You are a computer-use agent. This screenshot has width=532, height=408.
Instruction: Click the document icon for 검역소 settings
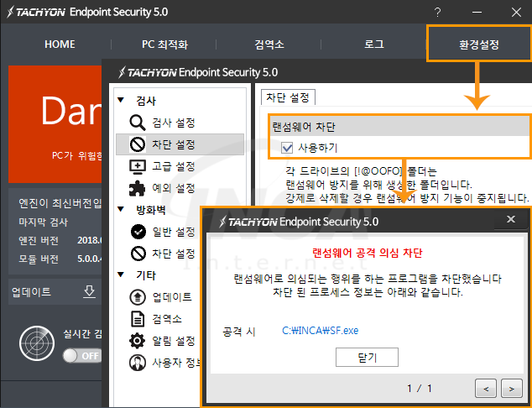138,319
